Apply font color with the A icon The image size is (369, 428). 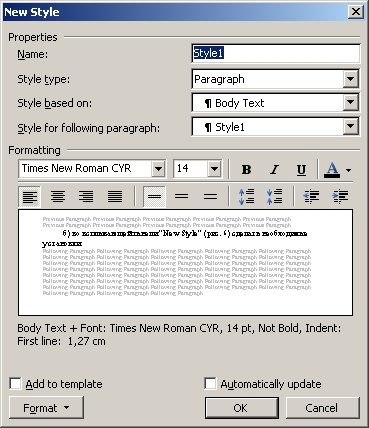coord(332,170)
